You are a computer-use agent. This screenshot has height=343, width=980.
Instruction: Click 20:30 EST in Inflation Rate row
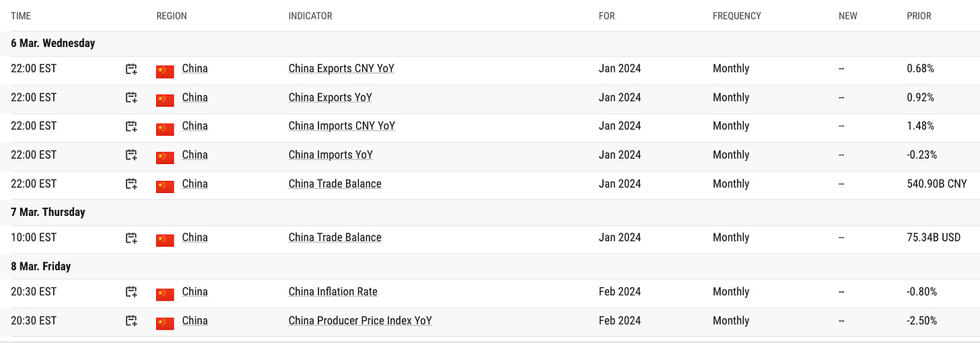coord(34,292)
